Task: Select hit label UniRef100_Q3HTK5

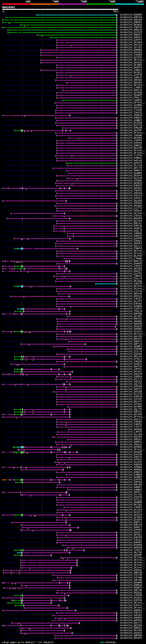Action: click(x=131, y=480)
